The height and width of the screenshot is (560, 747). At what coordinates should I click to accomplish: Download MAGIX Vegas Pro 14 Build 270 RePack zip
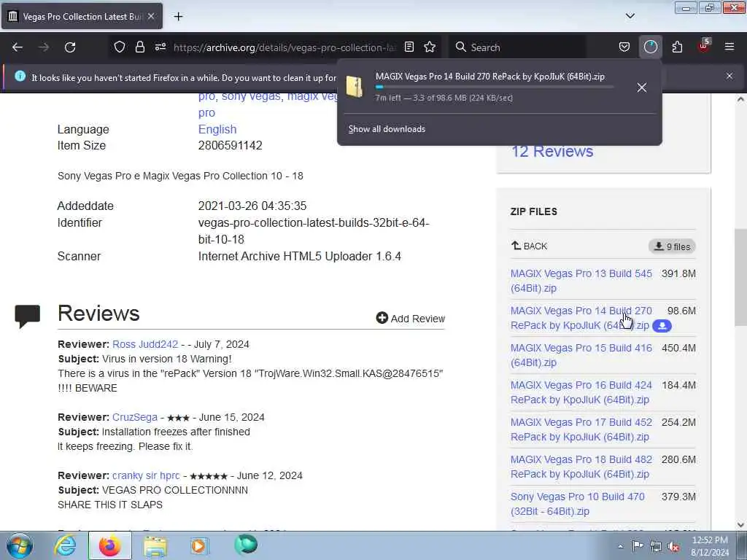pyautogui.click(x=581, y=318)
